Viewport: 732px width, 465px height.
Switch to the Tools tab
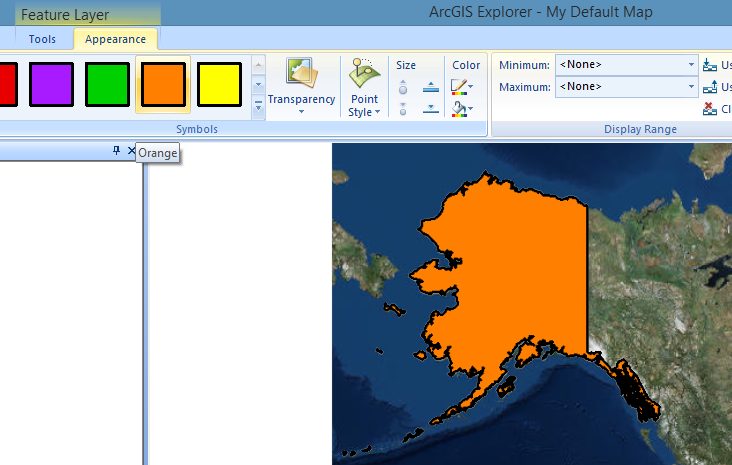[42, 39]
